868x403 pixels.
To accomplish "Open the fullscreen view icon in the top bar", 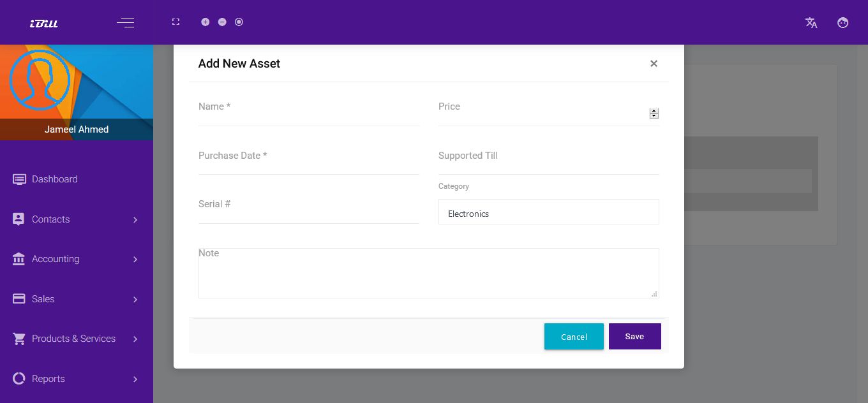I will (176, 22).
